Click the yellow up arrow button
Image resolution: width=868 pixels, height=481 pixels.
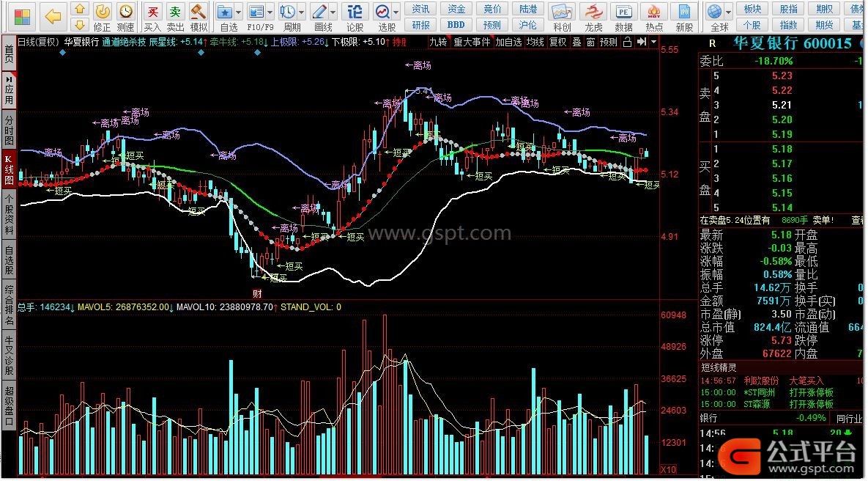click(81, 9)
